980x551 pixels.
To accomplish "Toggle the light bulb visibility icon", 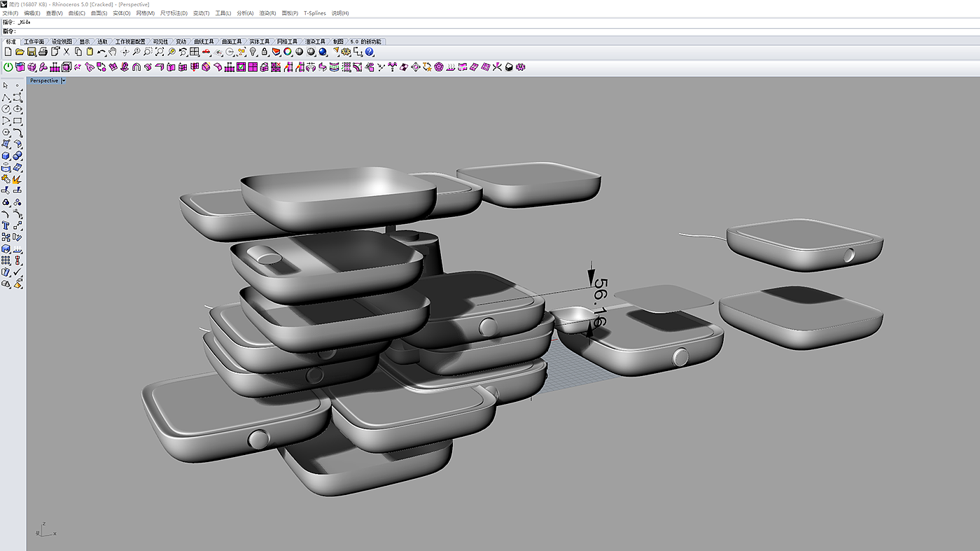I will 253,52.
